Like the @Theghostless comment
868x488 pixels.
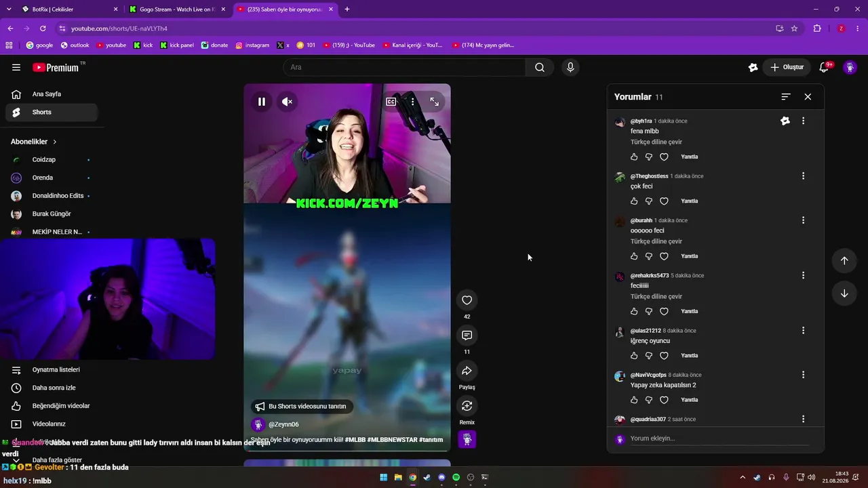[634, 201]
